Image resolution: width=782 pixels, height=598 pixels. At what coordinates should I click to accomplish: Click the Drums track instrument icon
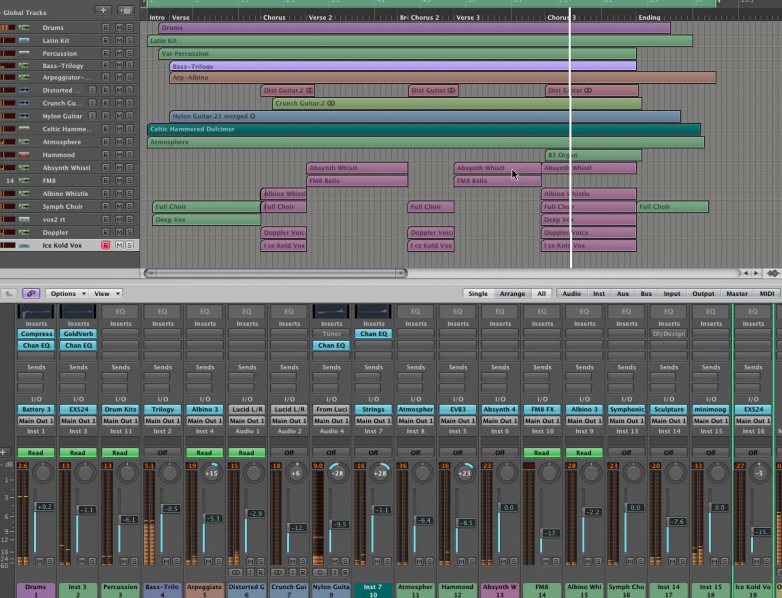click(23, 27)
